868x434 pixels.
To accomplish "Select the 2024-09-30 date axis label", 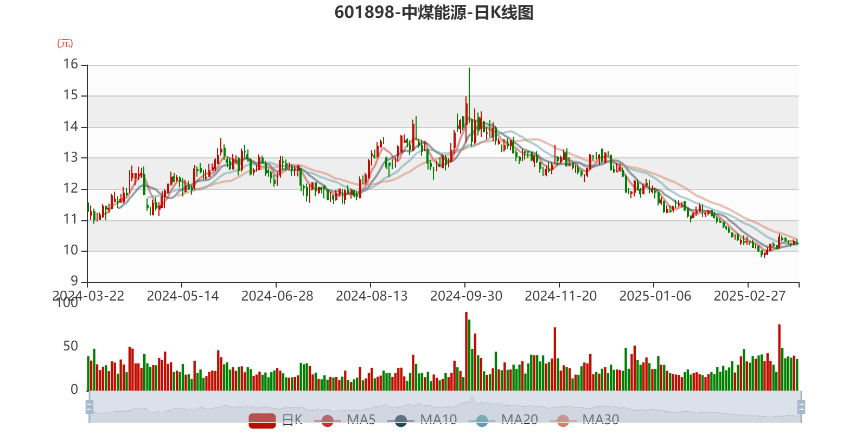I will [466, 296].
